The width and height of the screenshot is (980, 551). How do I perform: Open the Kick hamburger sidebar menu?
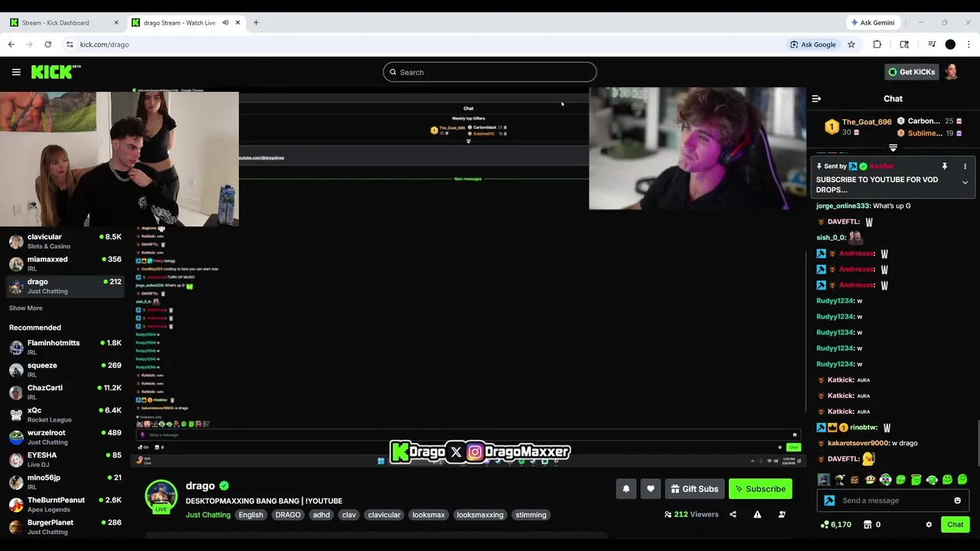[x=16, y=72]
